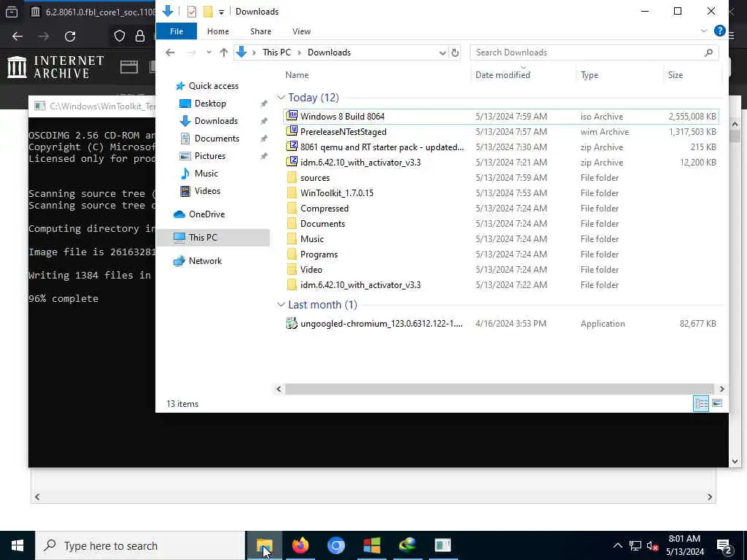Screen dimensions: 747x560
Task: Open address bar history dropdown
Action: [442, 52]
